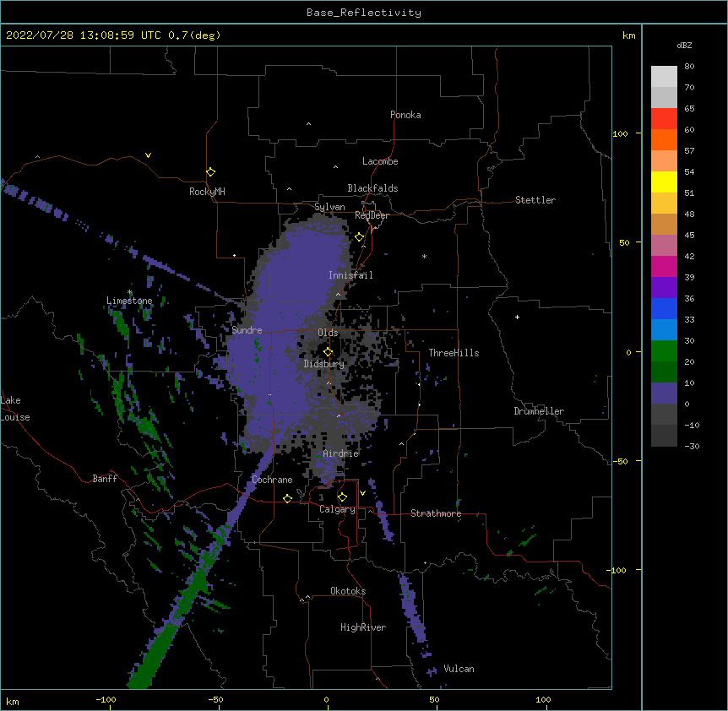
Task: Click the 65 value in the dBZ legend
Action: (x=689, y=108)
